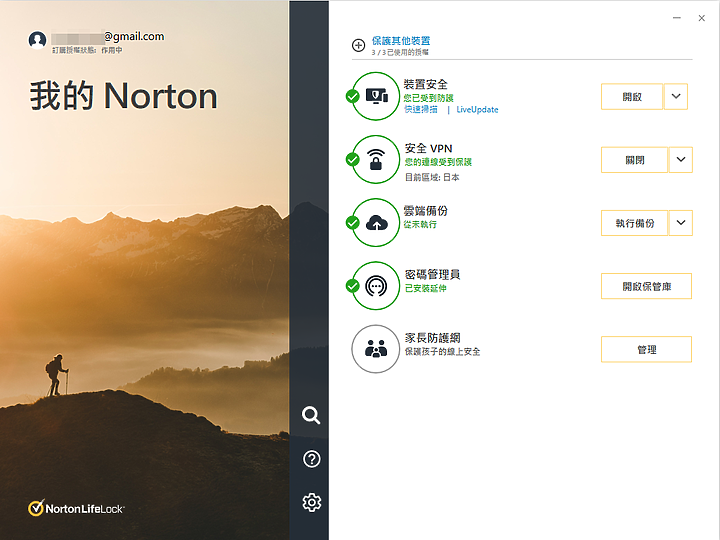This screenshot has width=720, height=540.
Task: Click the 目前區域: 日本 text
Action: pyautogui.click(x=432, y=177)
